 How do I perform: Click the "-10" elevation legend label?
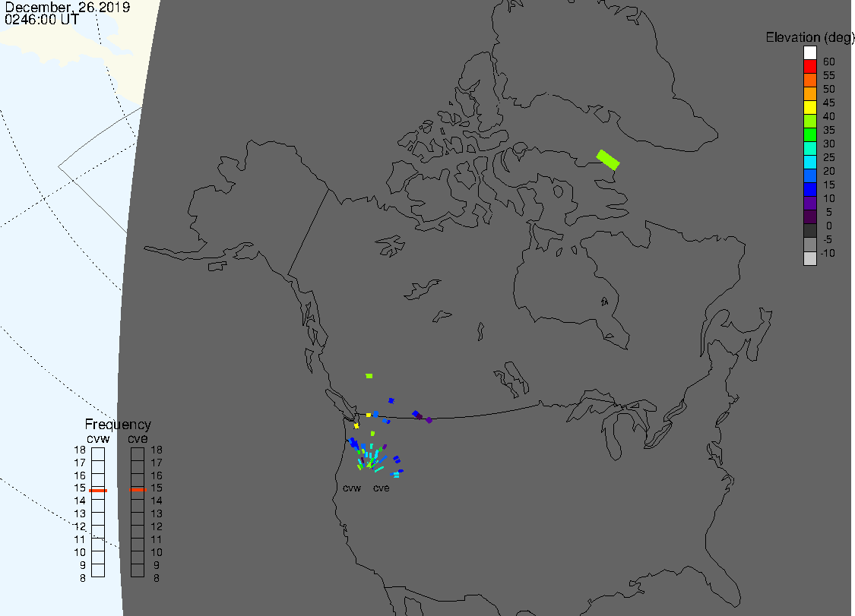[828, 253]
